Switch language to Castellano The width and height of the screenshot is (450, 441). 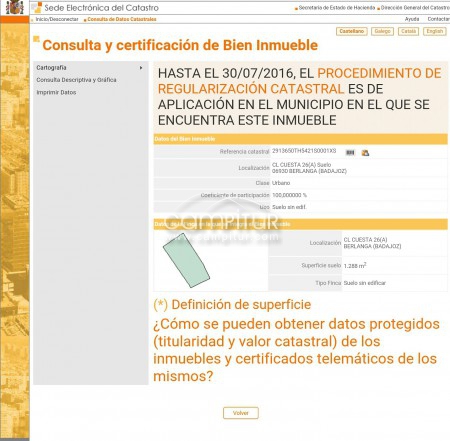point(352,31)
